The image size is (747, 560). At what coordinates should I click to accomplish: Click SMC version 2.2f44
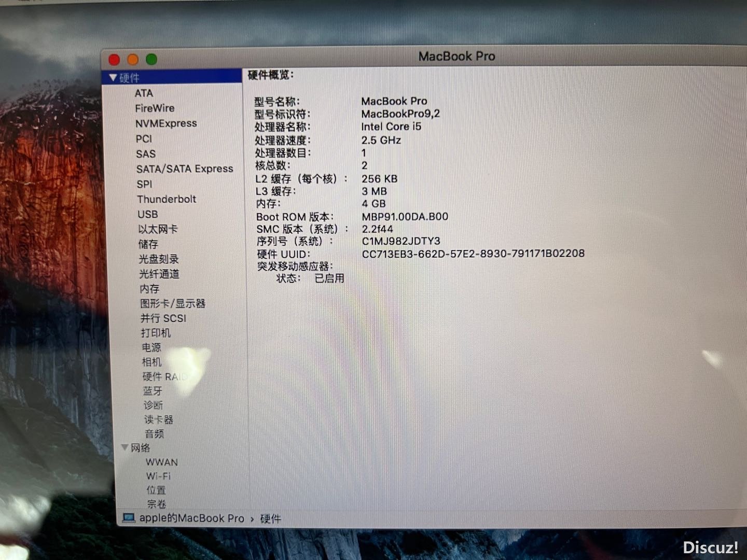[x=378, y=229]
